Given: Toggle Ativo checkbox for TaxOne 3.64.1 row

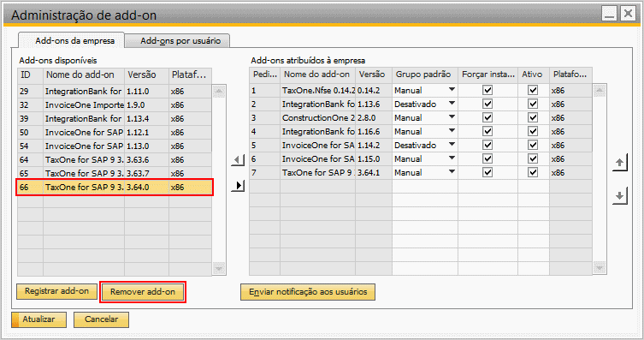Looking at the screenshot, I should 533,173.
